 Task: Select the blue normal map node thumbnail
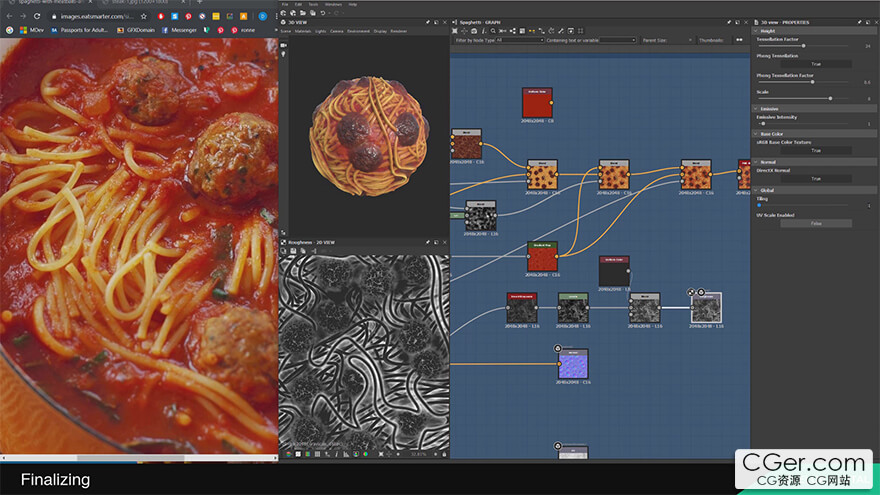[573, 365]
